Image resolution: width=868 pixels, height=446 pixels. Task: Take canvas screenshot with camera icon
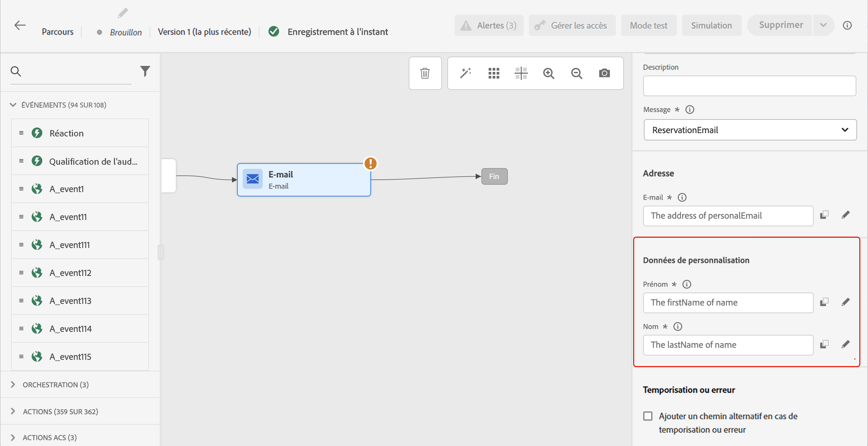point(604,73)
